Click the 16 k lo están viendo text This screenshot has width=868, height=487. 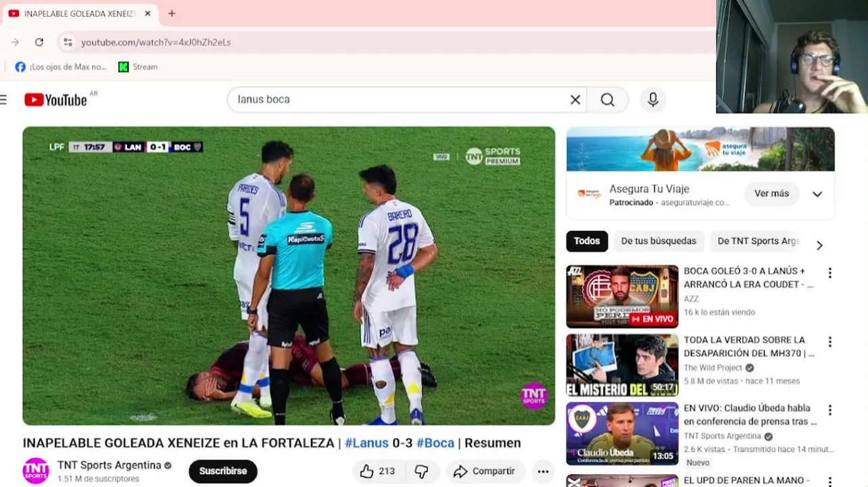719,312
